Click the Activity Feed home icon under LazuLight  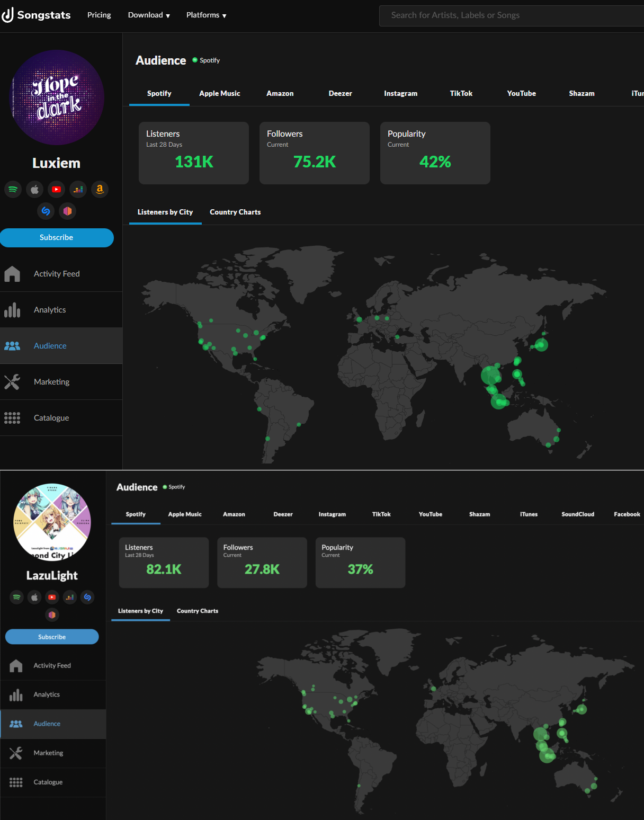(16, 665)
